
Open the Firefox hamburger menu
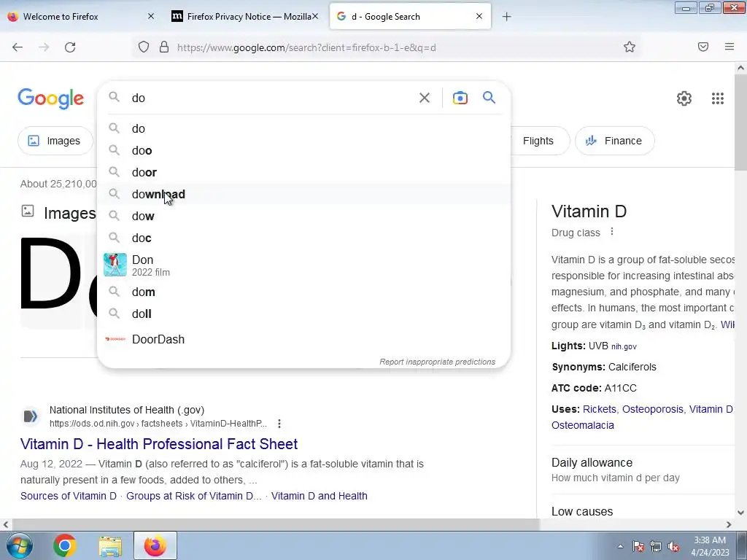[729, 47]
